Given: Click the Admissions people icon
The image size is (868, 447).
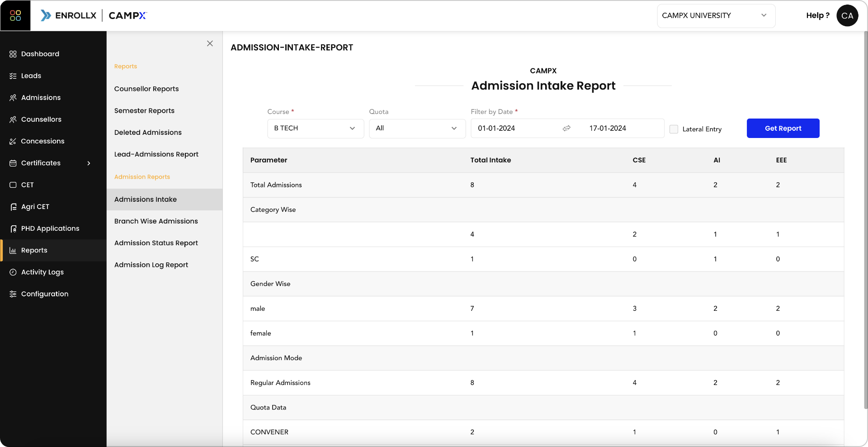Looking at the screenshot, I should click(x=13, y=98).
